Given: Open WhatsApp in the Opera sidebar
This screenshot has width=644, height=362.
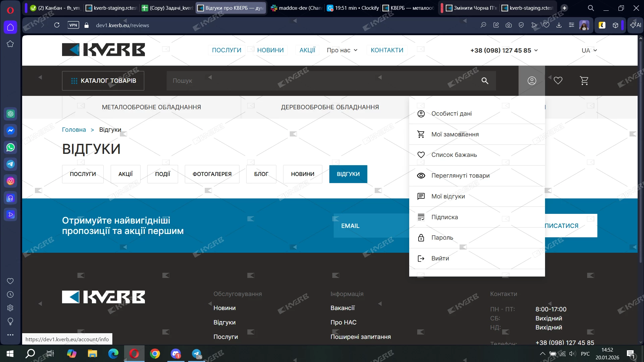Looking at the screenshot, I should 10,147.
